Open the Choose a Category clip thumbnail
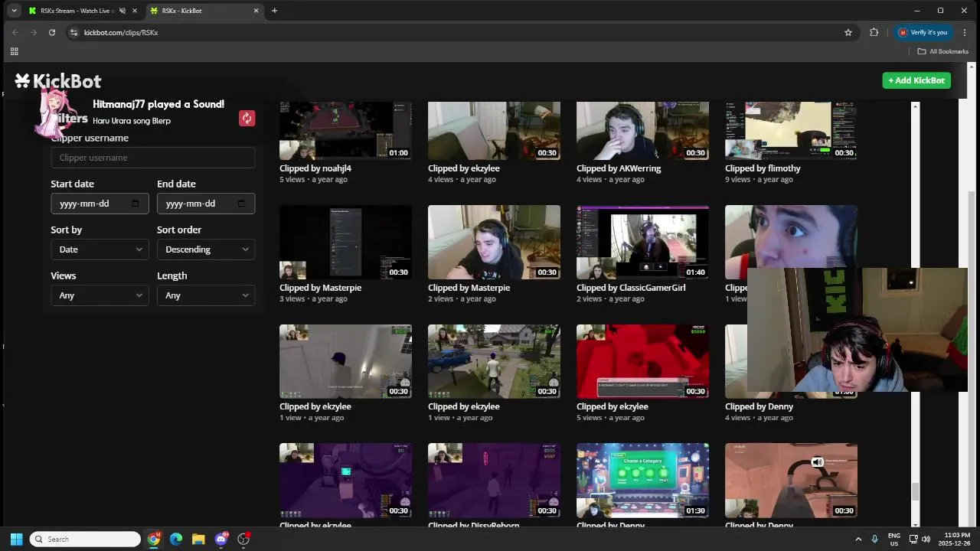Image resolution: width=980 pixels, height=551 pixels. [642, 481]
